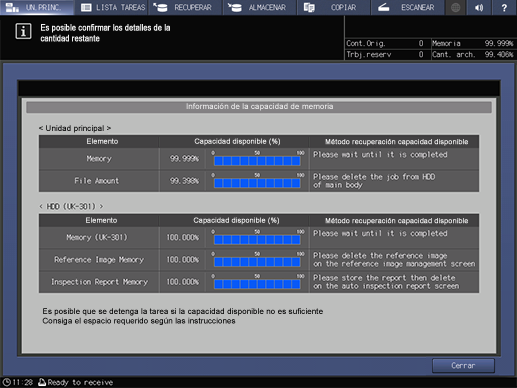Click the Cerrar button

click(x=463, y=366)
